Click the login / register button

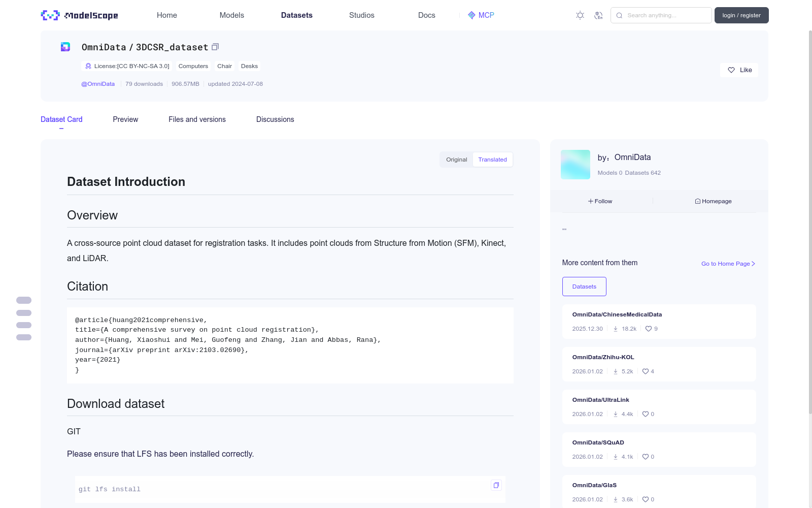click(x=741, y=15)
